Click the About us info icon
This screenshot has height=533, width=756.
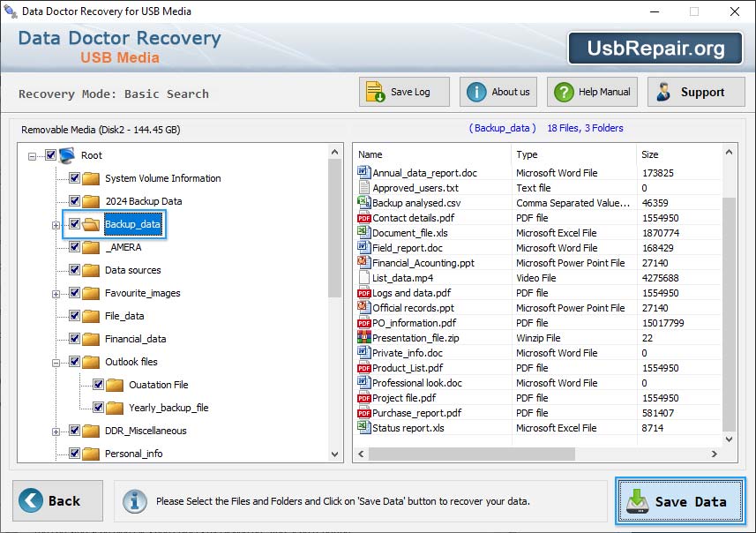[x=476, y=92]
